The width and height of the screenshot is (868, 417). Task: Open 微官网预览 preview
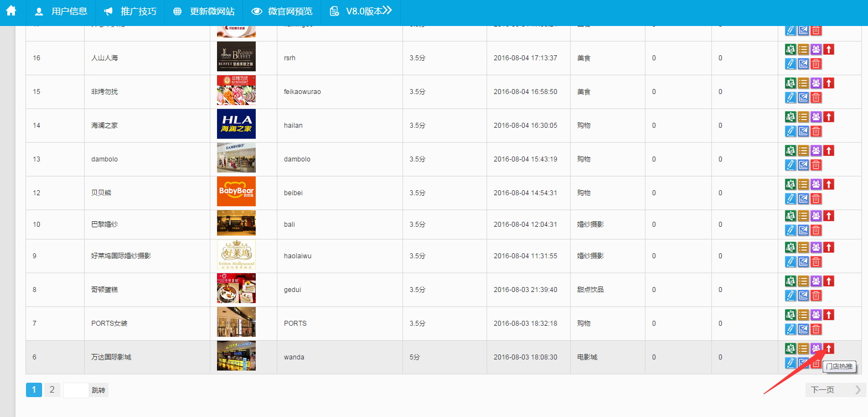point(282,12)
